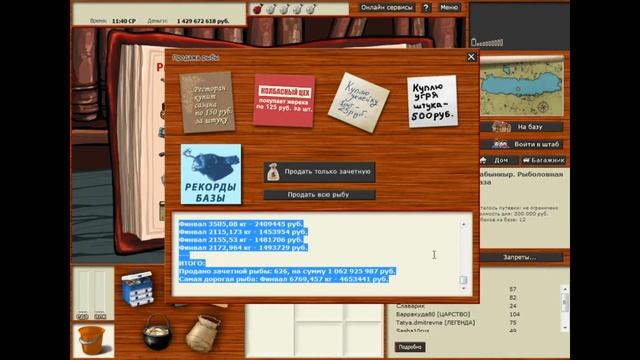Click the line 'Финвал 2172,964 кг'
The image size is (640, 360).
click(243, 247)
